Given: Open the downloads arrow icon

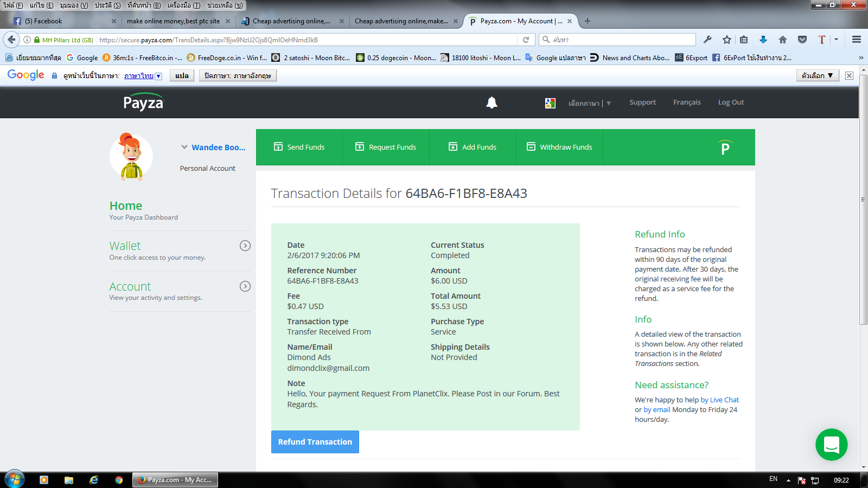Looking at the screenshot, I should point(763,40).
